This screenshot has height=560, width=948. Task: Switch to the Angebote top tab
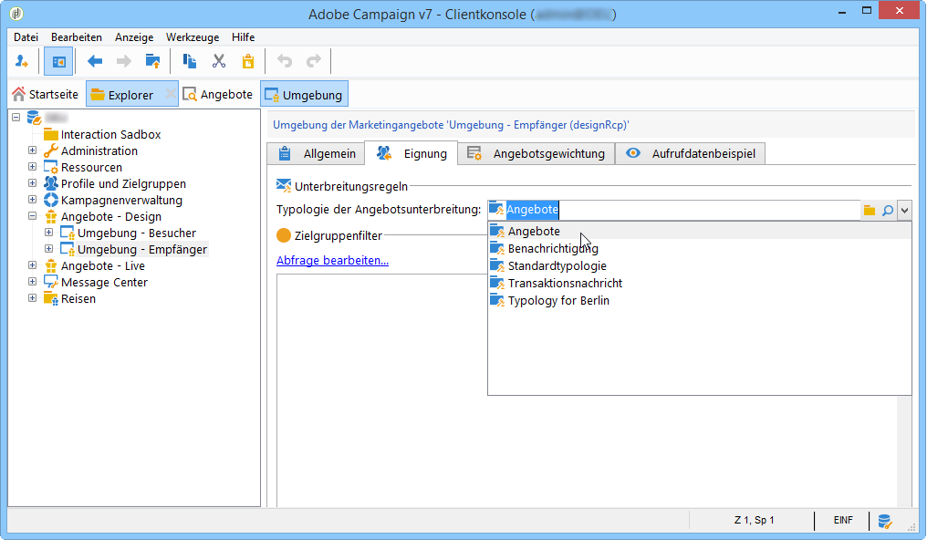pyautogui.click(x=218, y=94)
